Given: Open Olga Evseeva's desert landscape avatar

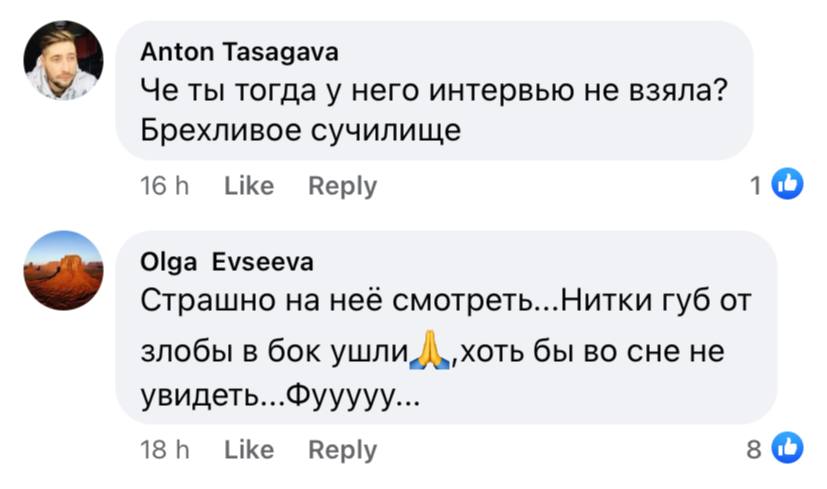Looking at the screenshot, I should (63, 270).
